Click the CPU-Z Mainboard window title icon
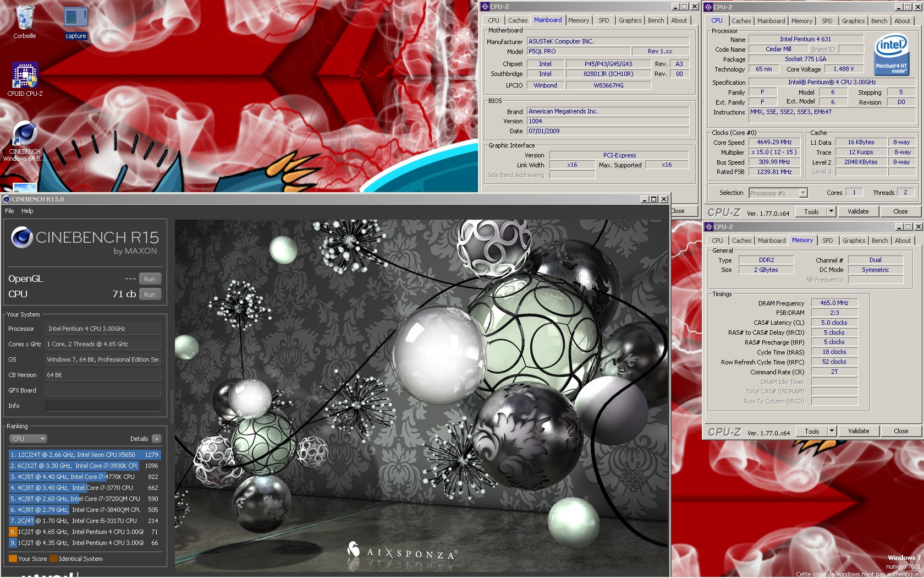The width and height of the screenshot is (924, 578). click(485, 7)
